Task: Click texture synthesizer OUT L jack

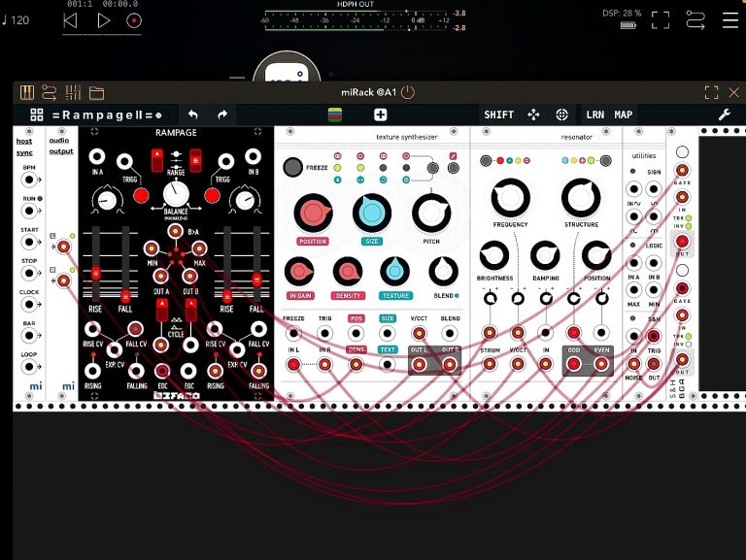Action: pyautogui.click(x=420, y=365)
